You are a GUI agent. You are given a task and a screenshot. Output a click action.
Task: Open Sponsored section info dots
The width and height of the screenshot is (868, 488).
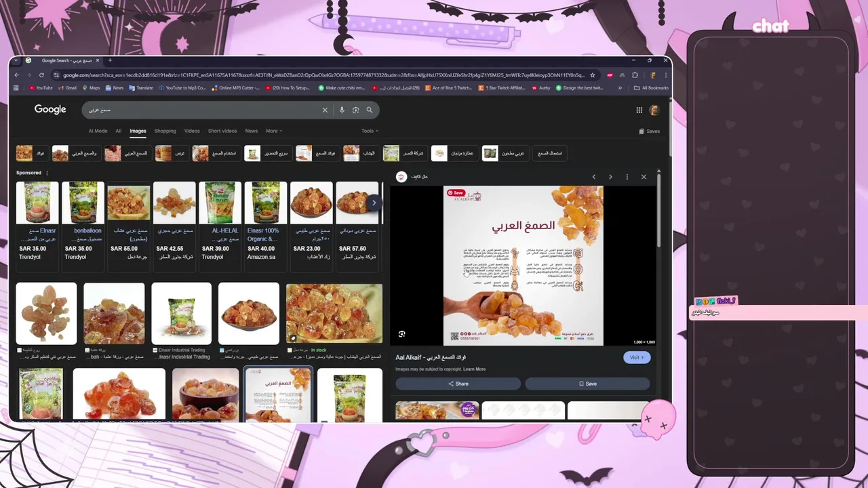pos(47,173)
